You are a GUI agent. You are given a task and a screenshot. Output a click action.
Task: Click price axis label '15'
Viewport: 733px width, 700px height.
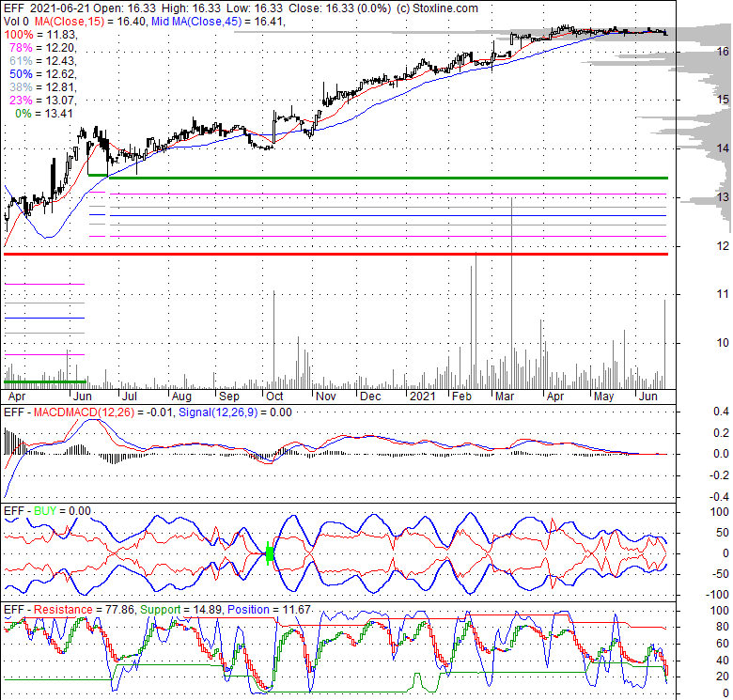click(x=723, y=100)
